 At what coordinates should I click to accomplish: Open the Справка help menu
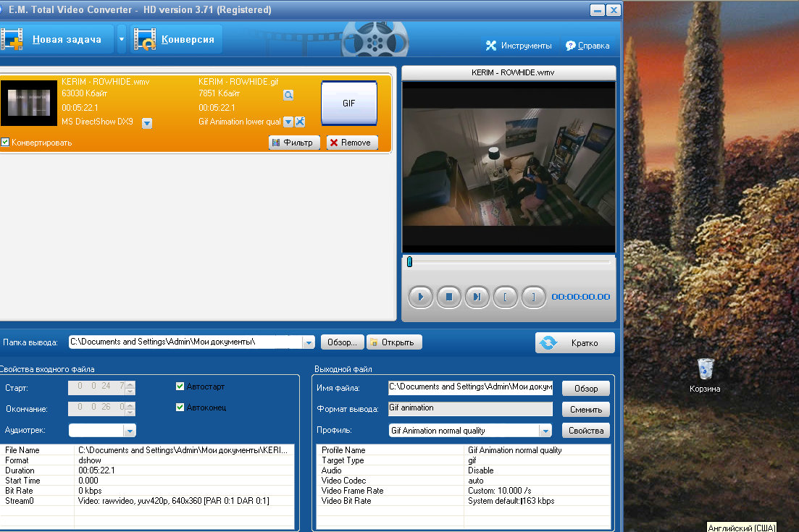587,46
